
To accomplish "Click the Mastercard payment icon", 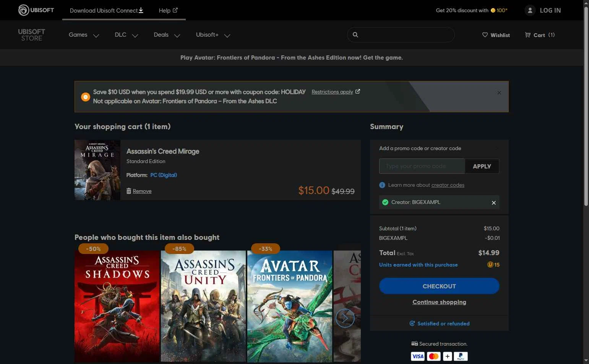I will 434,356.
